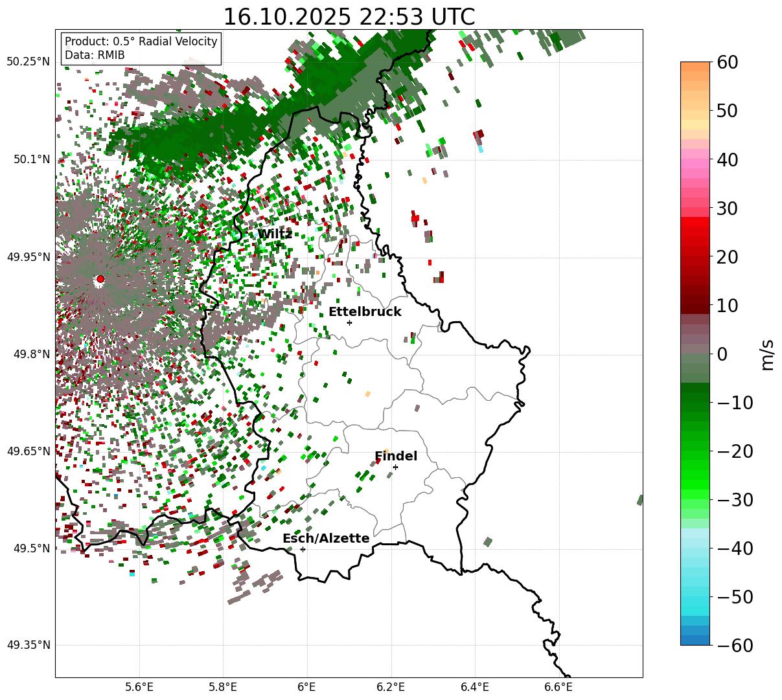This screenshot has width=782, height=700.
Task: Click the 6°E longitude label
Action: point(307,687)
